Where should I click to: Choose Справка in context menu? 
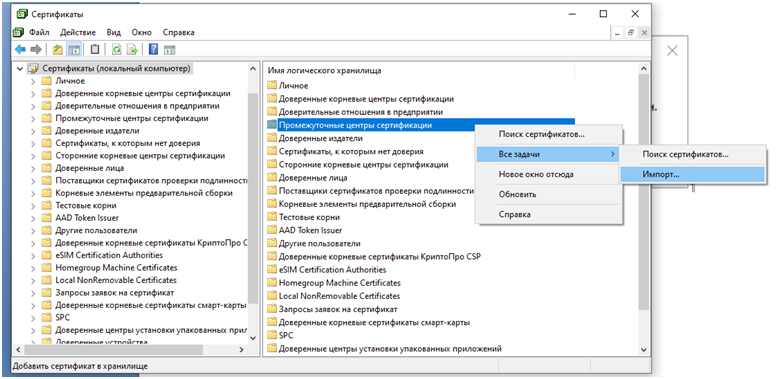[x=548, y=214]
